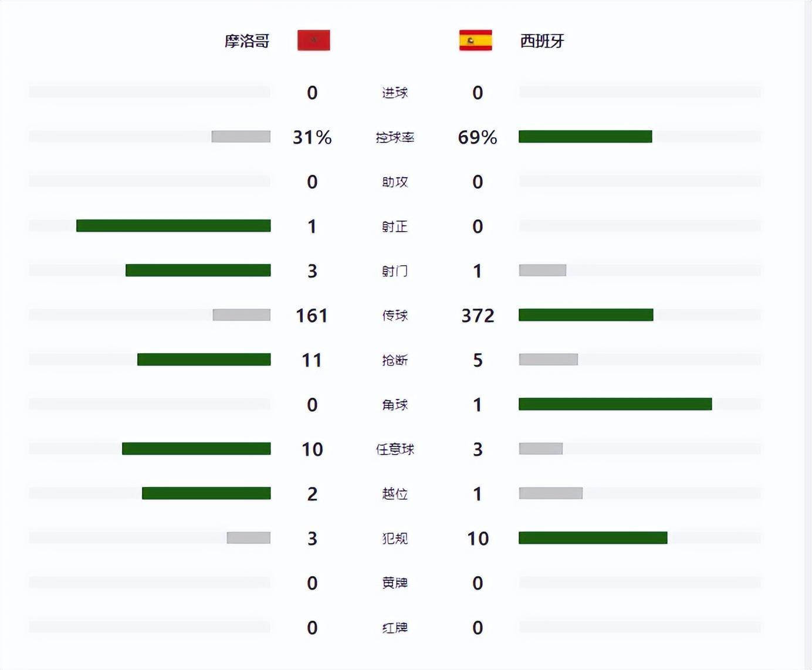Screen dimensions: 812x670
Task: Click Morocco's green 射正 bar
Action: pos(173,226)
